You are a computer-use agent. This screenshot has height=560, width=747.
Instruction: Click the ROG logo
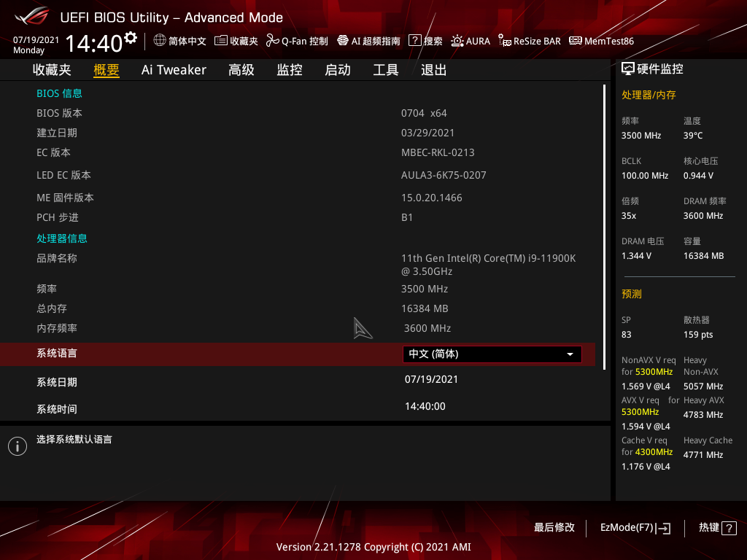click(x=32, y=17)
